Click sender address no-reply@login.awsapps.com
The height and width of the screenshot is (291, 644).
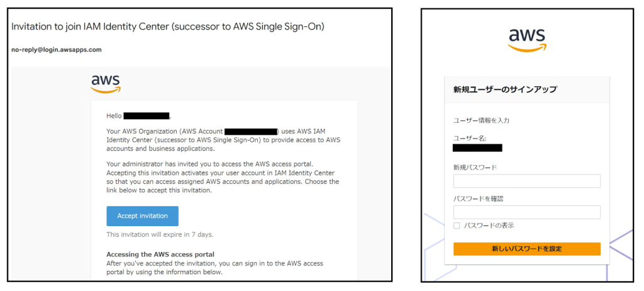[56, 50]
